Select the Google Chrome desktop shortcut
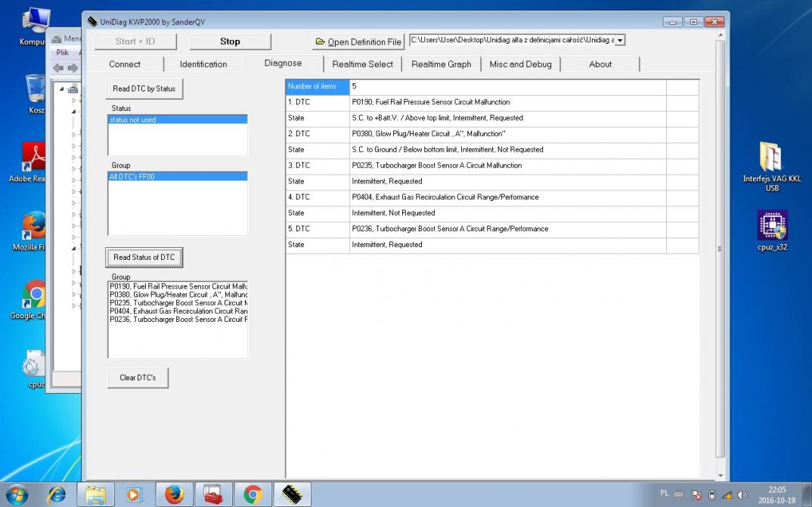Screen dimensions: 812x507 point(30,299)
